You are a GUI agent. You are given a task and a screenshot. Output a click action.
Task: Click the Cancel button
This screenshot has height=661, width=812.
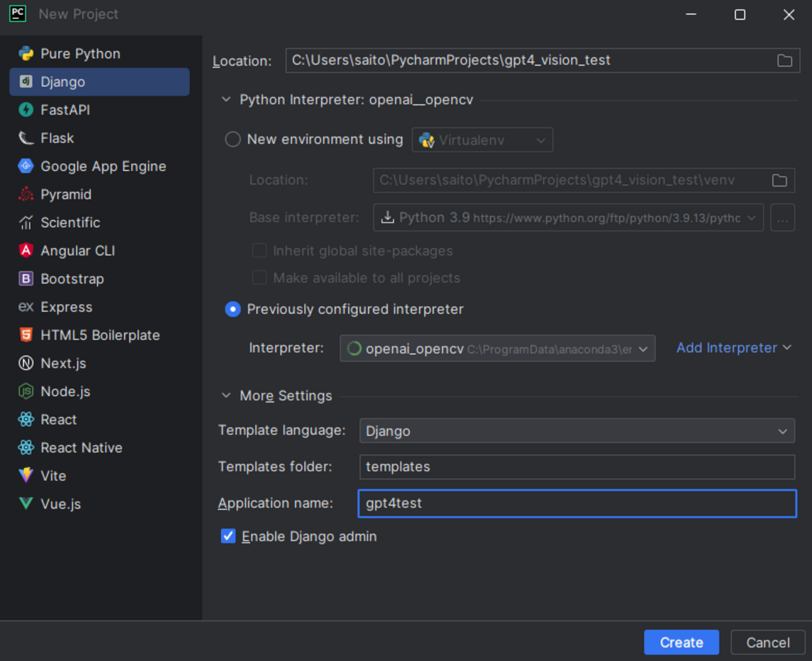(x=768, y=642)
